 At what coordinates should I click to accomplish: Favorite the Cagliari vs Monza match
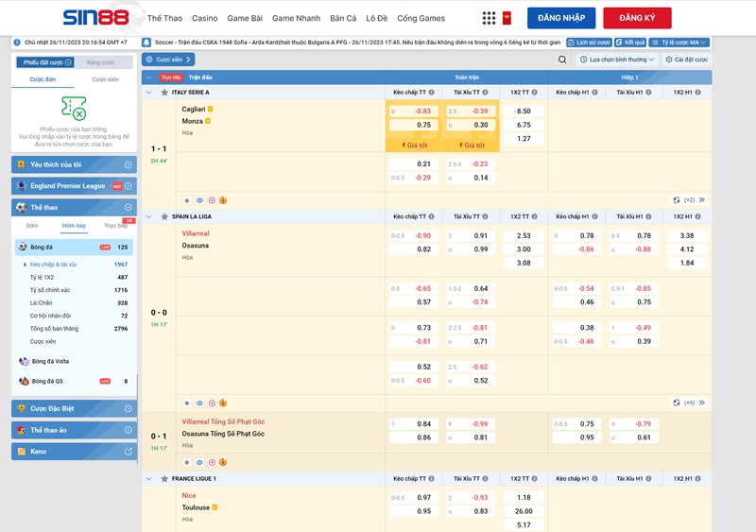pyautogui.click(x=187, y=200)
